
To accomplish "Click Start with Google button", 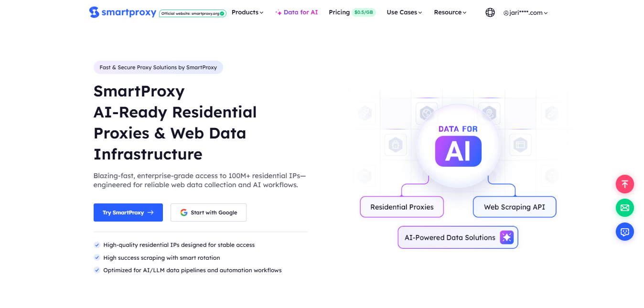I will click(208, 212).
